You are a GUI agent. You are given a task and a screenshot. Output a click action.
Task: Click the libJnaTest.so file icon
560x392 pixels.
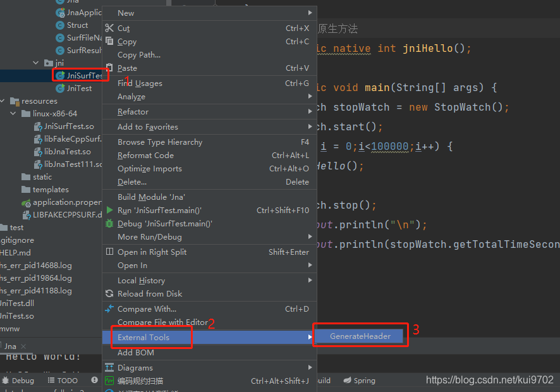pos(38,152)
